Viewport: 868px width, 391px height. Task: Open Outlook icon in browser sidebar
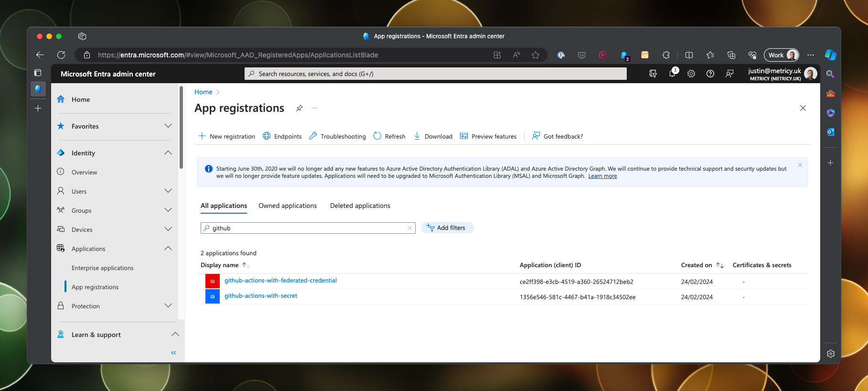[x=831, y=132]
